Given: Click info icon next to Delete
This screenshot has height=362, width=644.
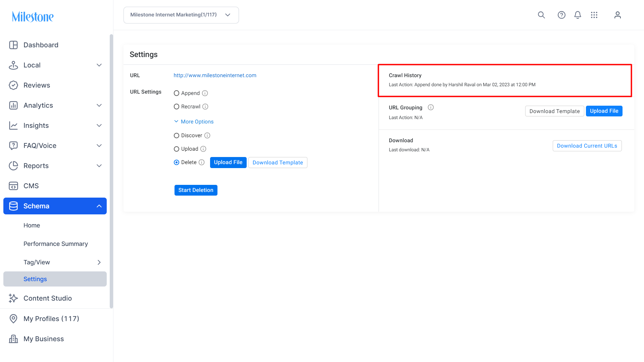Looking at the screenshot, I should [x=202, y=162].
